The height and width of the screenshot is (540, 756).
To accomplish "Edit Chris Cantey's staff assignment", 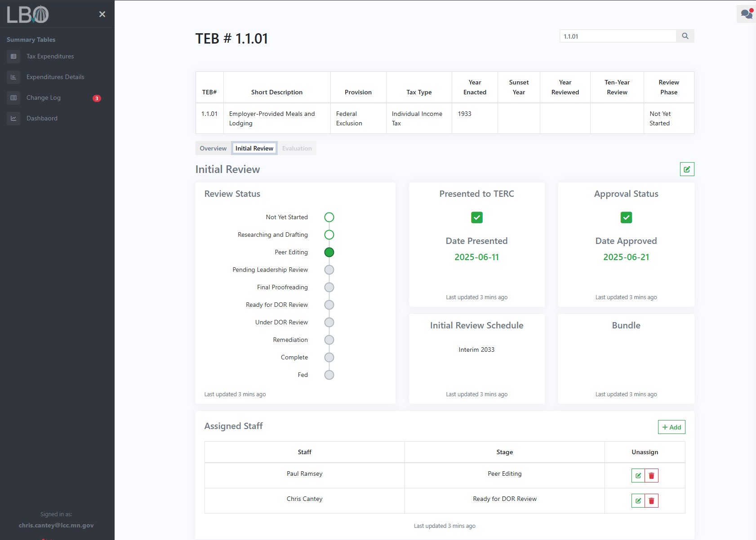I will 638,500.
